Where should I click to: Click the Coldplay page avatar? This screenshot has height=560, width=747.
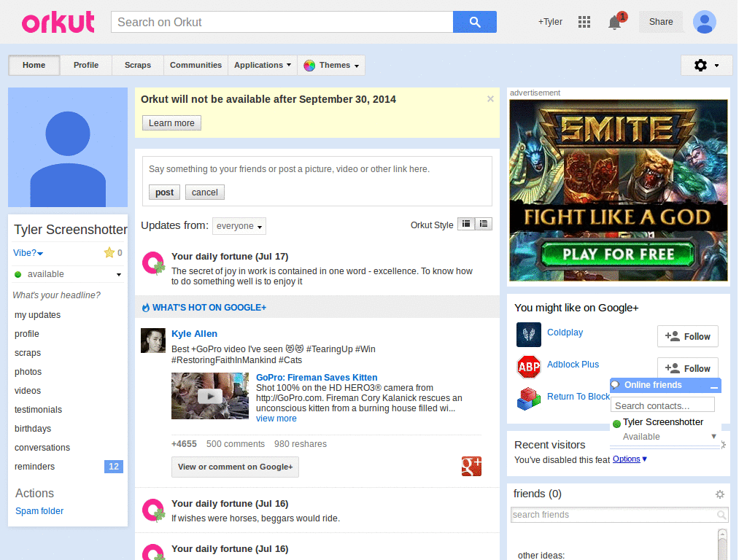tap(528, 334)
